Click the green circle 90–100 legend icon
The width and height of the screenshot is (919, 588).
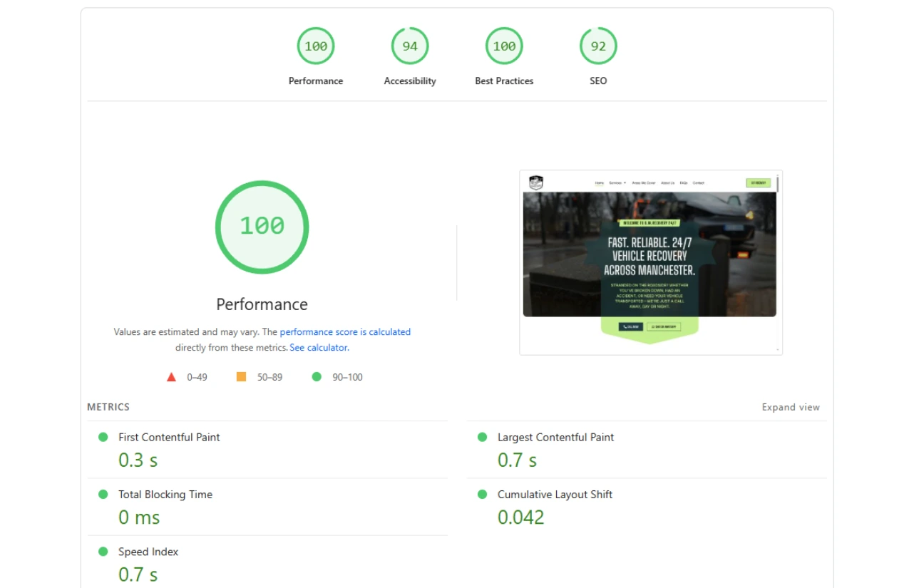click(x=317, y=376)
